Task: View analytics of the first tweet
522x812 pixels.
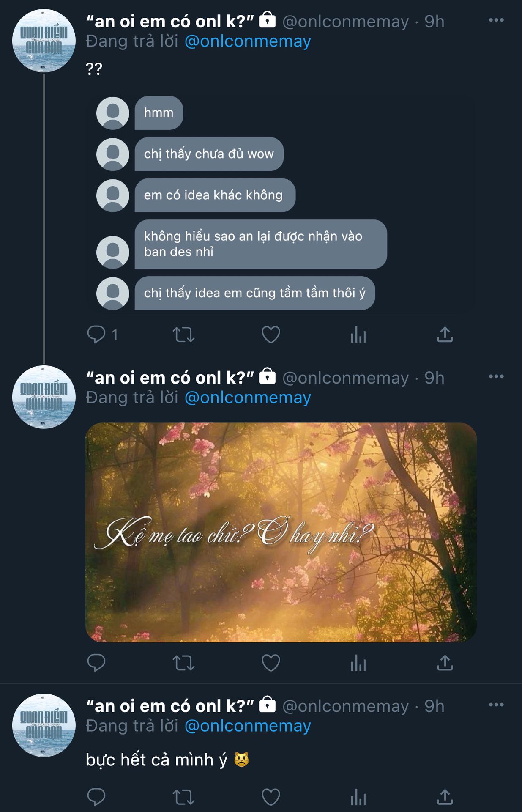Action: 358,335
